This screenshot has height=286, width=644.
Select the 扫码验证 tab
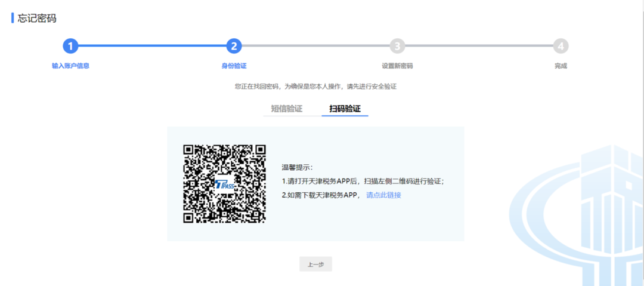coord(345,109)
